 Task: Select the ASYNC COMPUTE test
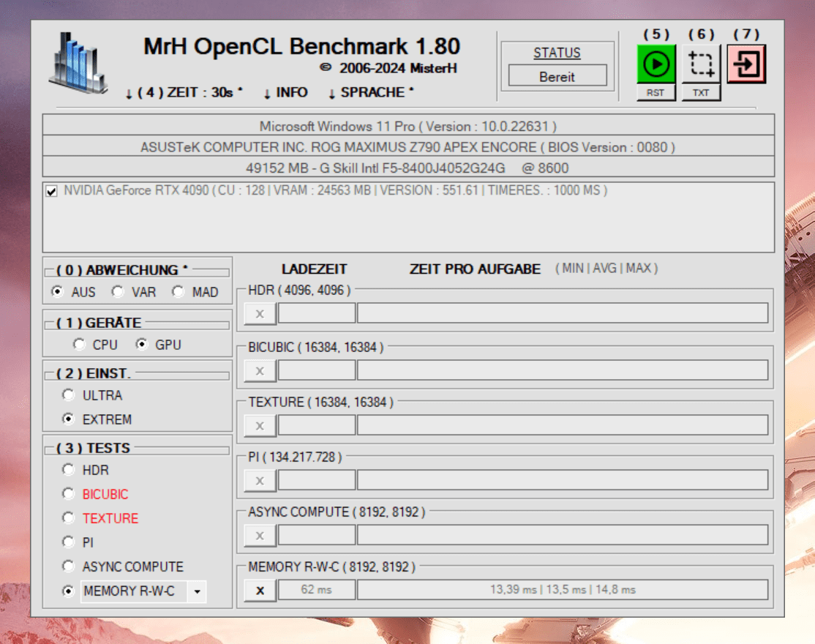68,566
